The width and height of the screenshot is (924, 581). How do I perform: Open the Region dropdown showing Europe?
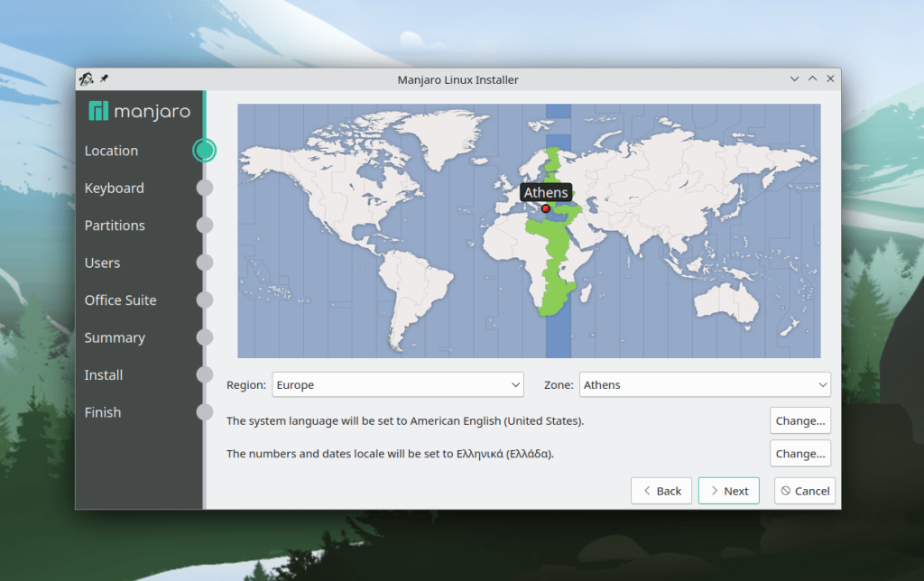(397, 384)
